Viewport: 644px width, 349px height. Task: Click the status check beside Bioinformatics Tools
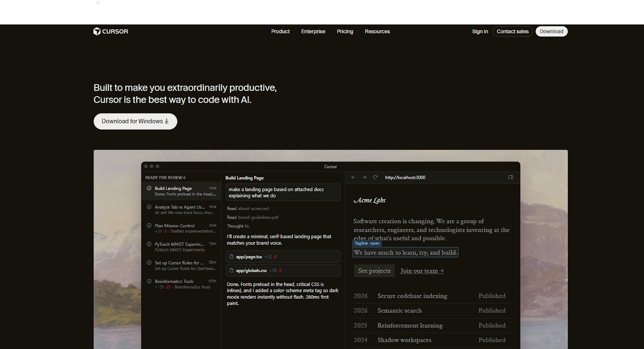[x=149, y=281]
